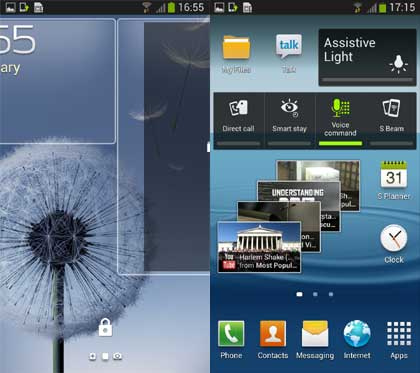Screen dimensions: 420x373
Task: Launch the Internet browser
Action: pos(357,340)
